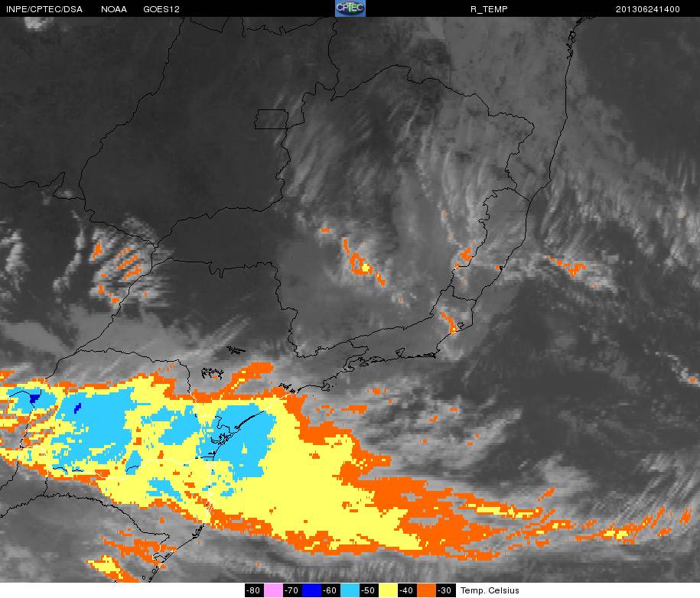Screen dimensions: 700x598
Task: Select the light blue legend swatch
Action: tap(350, 590)
